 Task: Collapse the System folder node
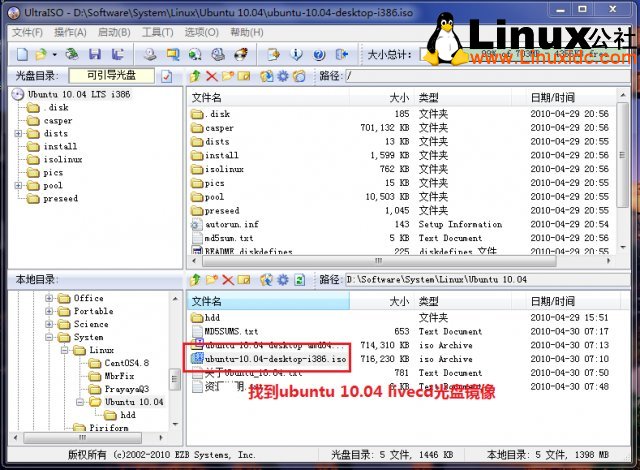pos(49,337)
